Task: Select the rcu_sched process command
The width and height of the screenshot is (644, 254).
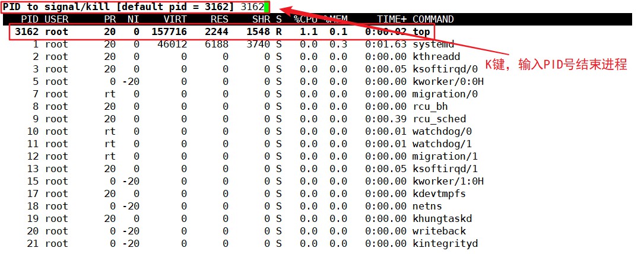Action: (x=439, y=119)
